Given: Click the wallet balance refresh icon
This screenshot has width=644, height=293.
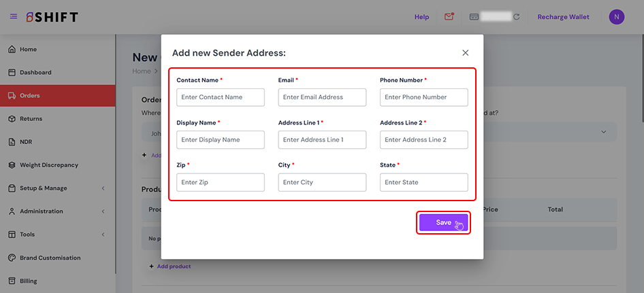Looking at the screenshot, I should pyautogui.click(x=517, y=17).
